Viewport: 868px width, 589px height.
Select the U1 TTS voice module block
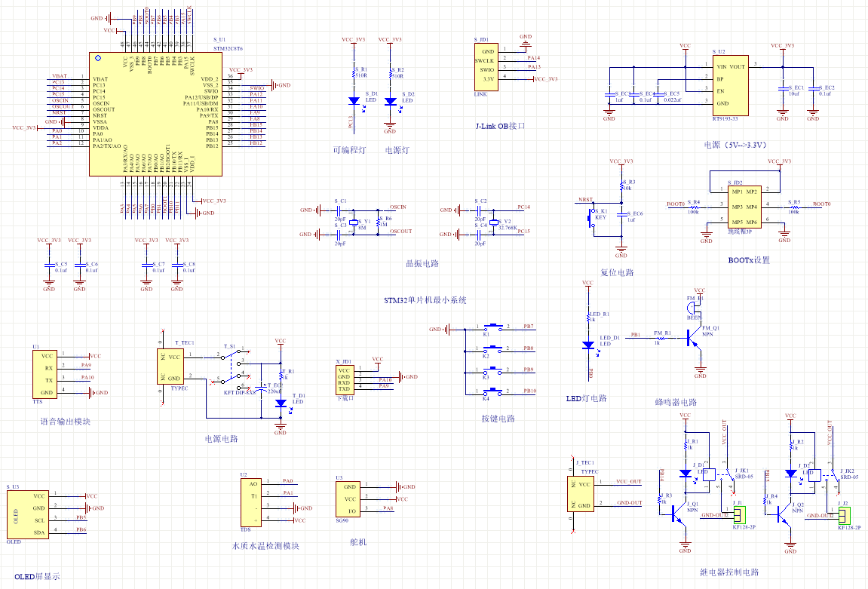(45, 374)
